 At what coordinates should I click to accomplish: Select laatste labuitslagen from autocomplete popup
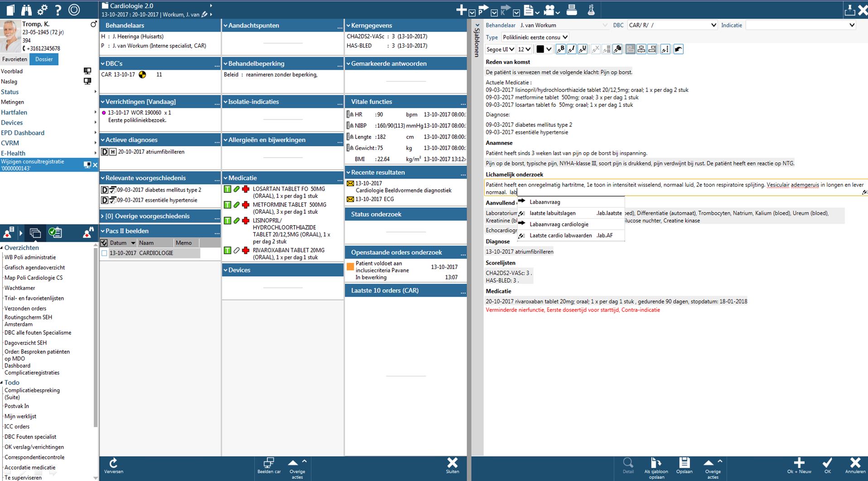coord(571,213)
